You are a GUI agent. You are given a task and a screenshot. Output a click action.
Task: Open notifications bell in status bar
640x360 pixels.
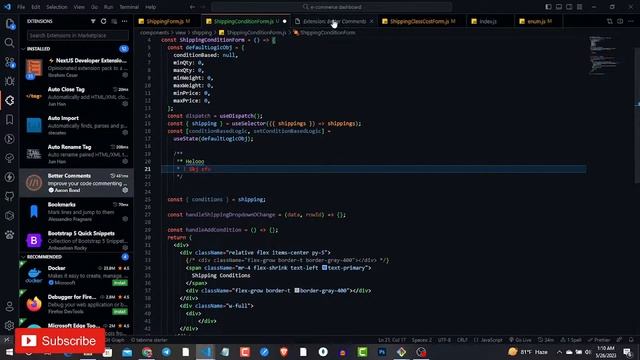pyautogui.click(x=631, y=340)
